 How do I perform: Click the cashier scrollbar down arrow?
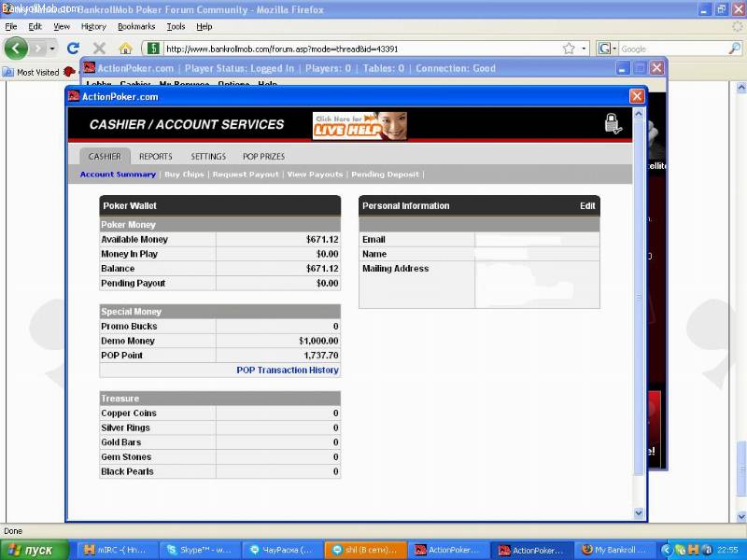(639, 512)
